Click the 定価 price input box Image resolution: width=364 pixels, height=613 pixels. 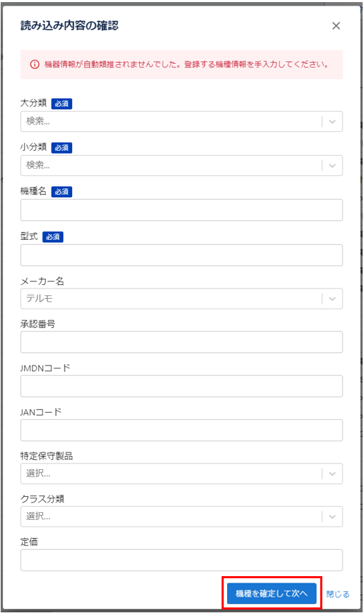pos(181,560)
